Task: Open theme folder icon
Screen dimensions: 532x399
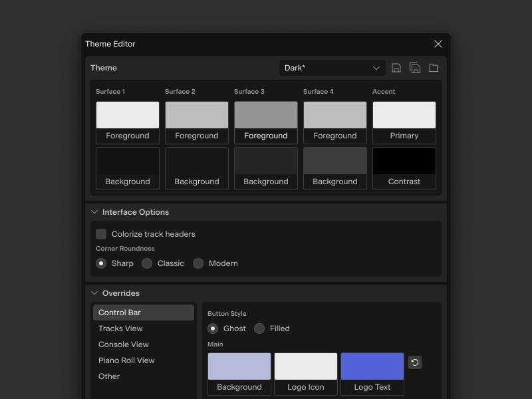Action: pos(434,68)
